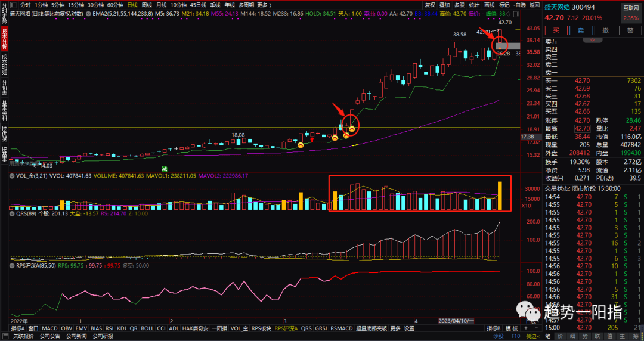
Task: Click the red 买 buy button
Action: pos(556,30)
